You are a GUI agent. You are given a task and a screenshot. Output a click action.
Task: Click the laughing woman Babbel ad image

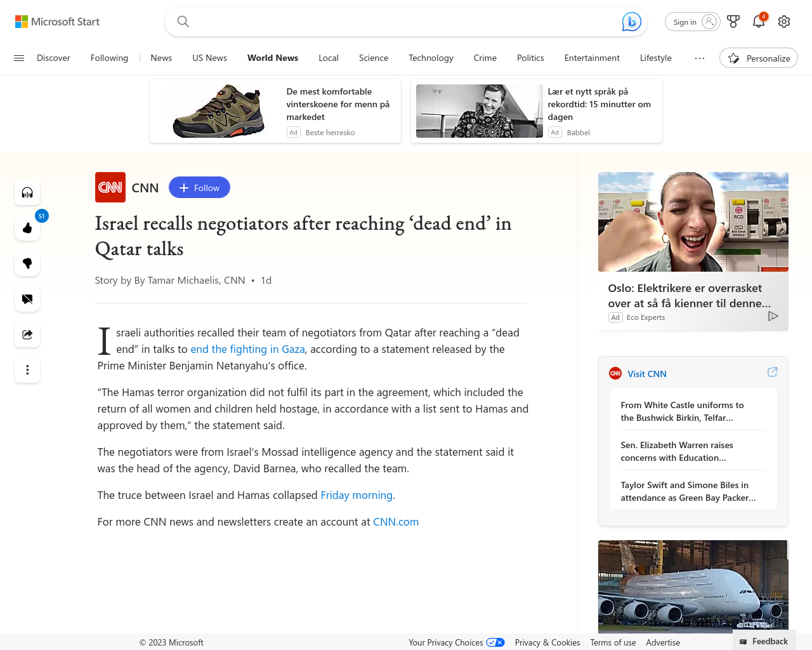(x=480, y=111)
